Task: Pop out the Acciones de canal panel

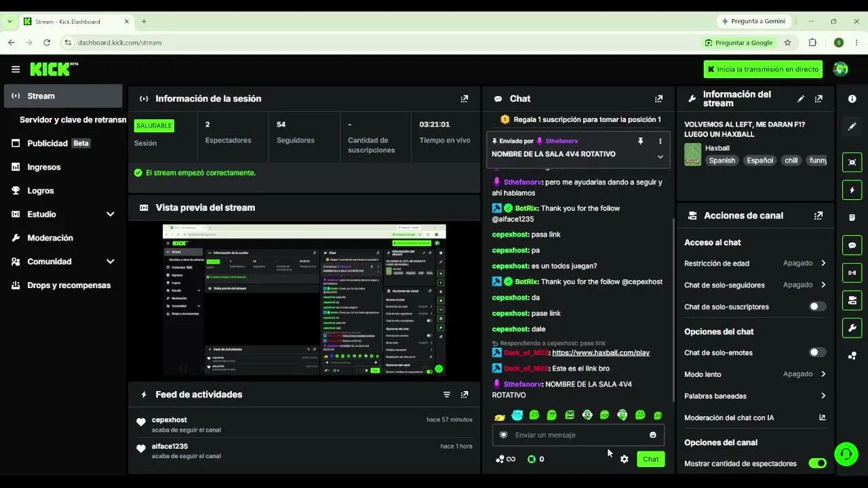Action: pyautogui.click(x=818, y=216)
